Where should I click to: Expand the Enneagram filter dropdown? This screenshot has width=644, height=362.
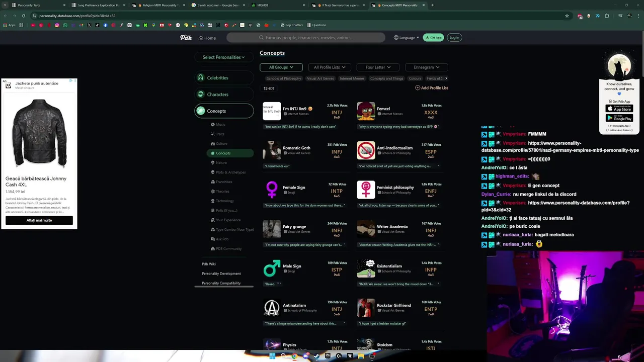click(427, 67)
